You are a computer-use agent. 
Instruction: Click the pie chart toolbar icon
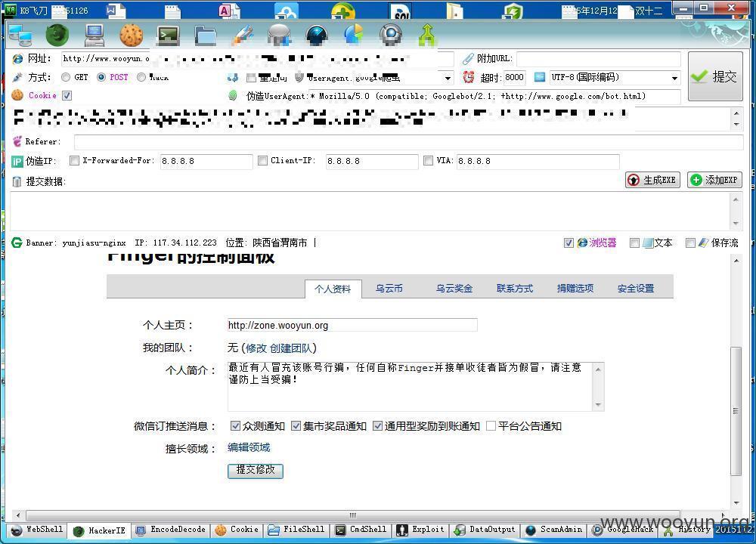353,36
